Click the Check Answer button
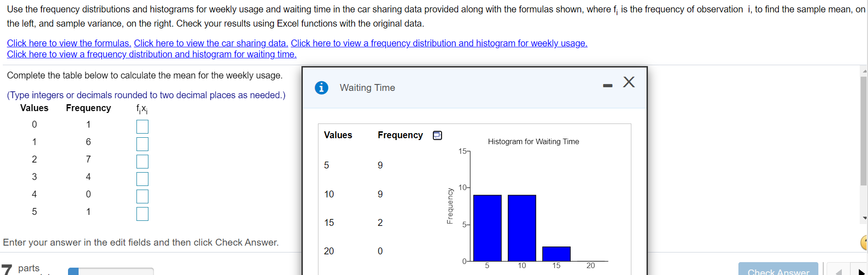Screen dimensions: 868x275 pos(778,271)
